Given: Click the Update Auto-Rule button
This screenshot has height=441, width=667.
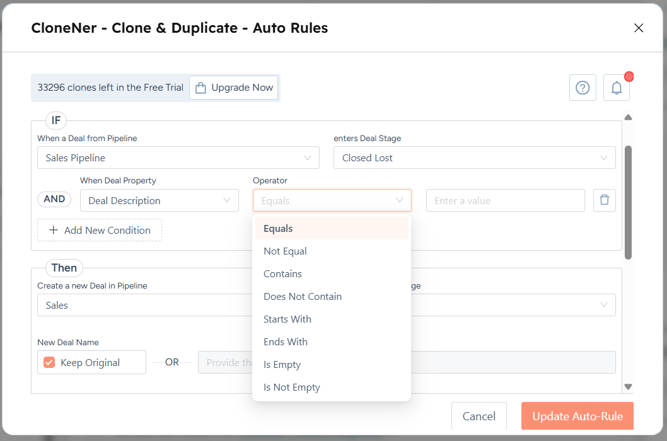Looking at the screenshot, I should 577,416.
